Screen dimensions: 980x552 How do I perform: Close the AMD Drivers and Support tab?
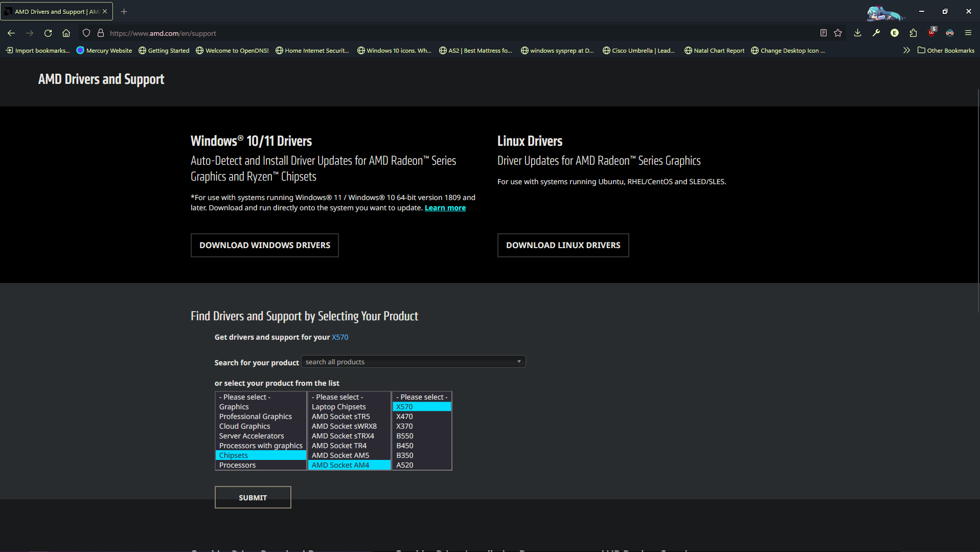105,11
